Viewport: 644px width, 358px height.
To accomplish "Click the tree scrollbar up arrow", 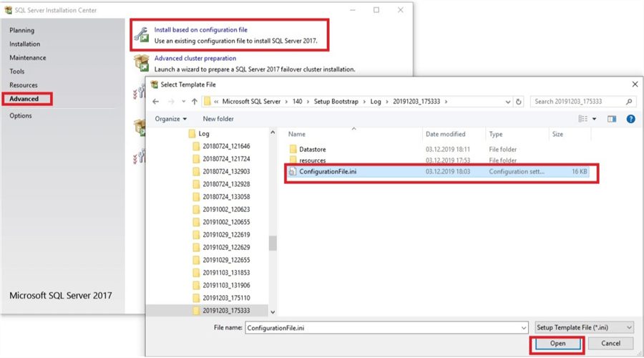I will (273, 132).
